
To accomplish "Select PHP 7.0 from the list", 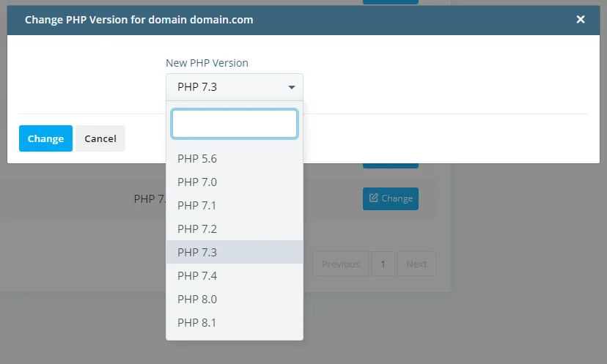I will pos(234,182).
